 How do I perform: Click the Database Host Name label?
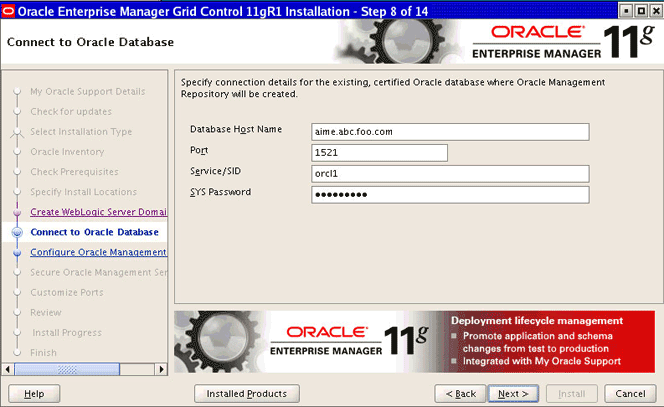236,129
